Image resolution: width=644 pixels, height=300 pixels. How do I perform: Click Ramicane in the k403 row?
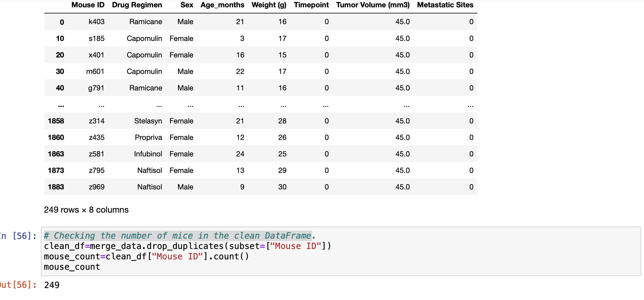coord(146,22)
